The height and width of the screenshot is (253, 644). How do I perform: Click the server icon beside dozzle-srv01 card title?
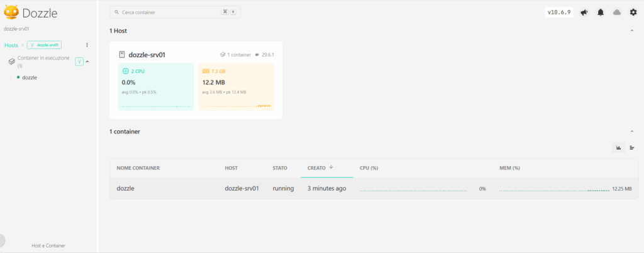[121, 55]
